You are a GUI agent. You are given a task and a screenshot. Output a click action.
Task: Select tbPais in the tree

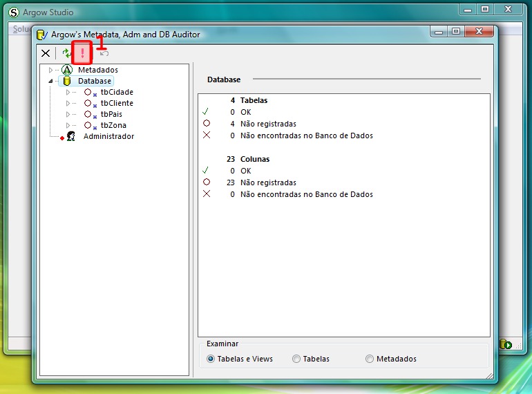pos(111,114)
